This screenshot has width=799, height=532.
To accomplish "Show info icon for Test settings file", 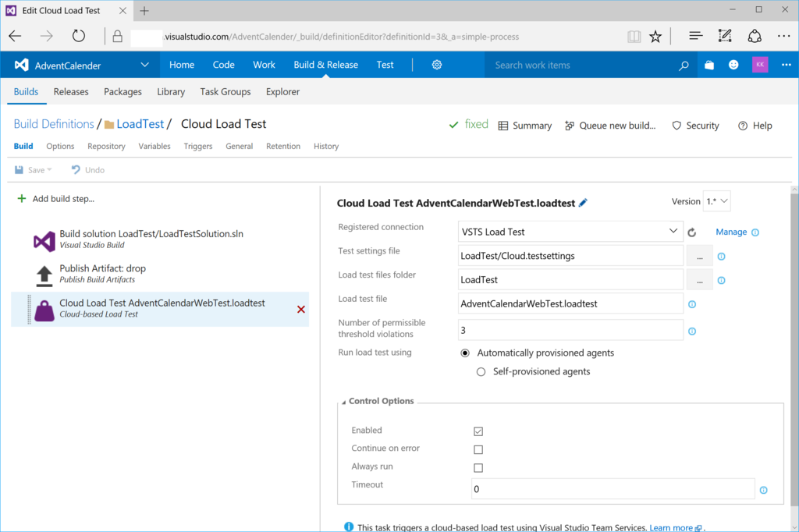I will coord(721,257).
